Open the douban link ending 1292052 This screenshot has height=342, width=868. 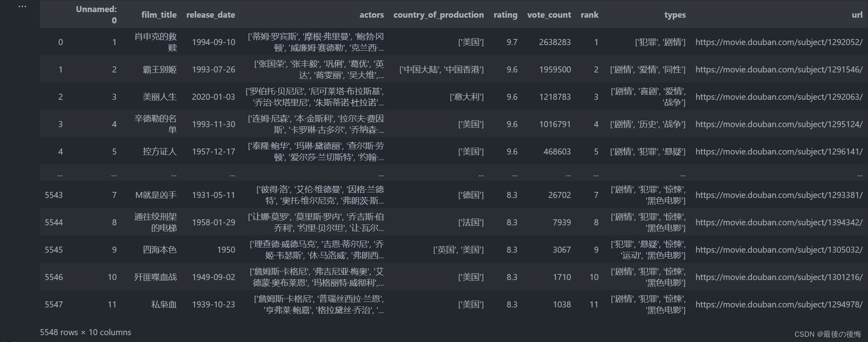(779, 42)
